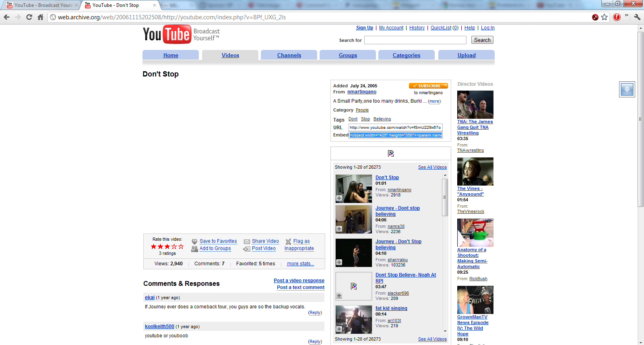This screenshot has height=345, width=644.
Task: Click the blue download arrow button at right
Action: tap(627, 89)
